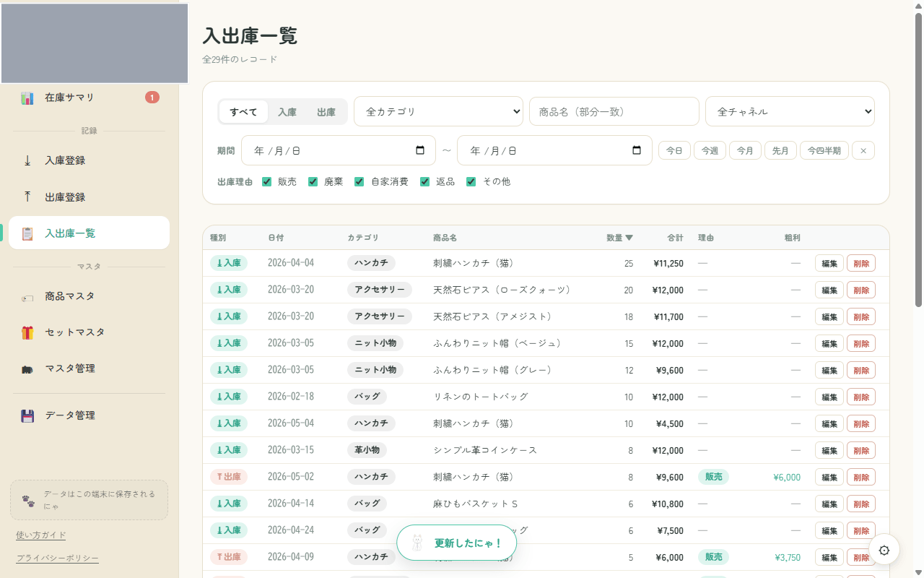
Task: Open the 全チャネル dropdown
Action: pyautogui.click(x=790, y=111)
